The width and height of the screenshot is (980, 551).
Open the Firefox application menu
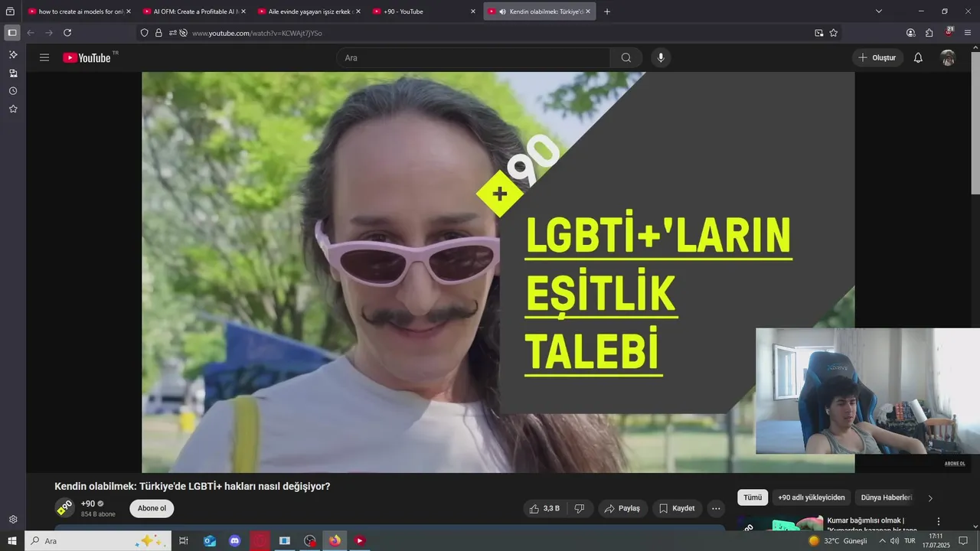pos(968,33)
